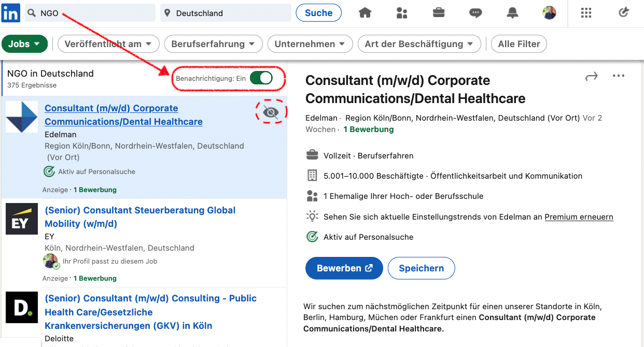Click the Deloitte company logo
This screenshot has width=644, height=347.
[x=22, y=308]
